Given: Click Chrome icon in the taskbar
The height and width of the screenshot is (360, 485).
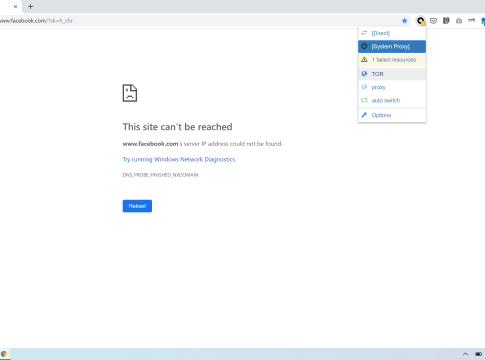Looking at the screenshot, I should click(4, 354).
